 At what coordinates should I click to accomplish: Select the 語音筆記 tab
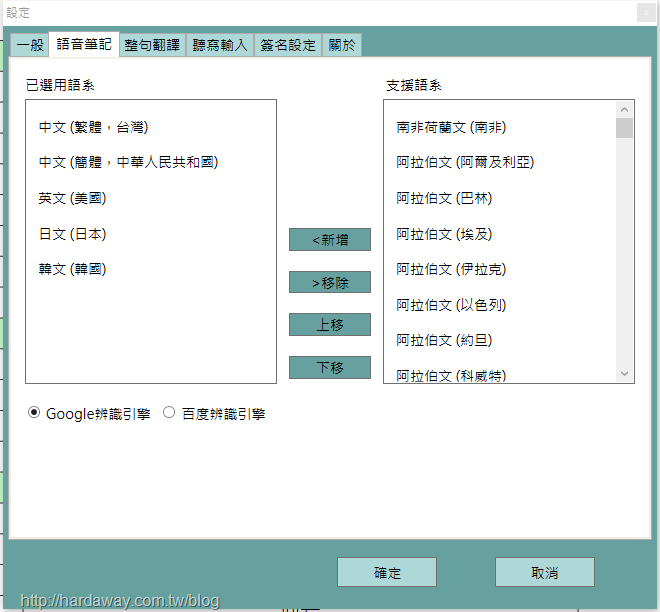(x=84, y=44)
